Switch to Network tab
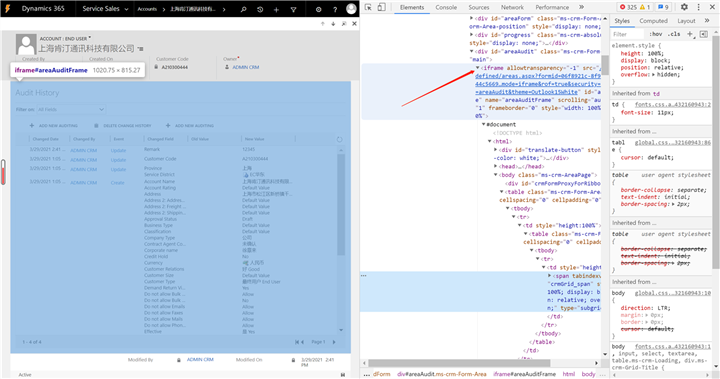Screen dimensions: 720x379 [512, 7]
